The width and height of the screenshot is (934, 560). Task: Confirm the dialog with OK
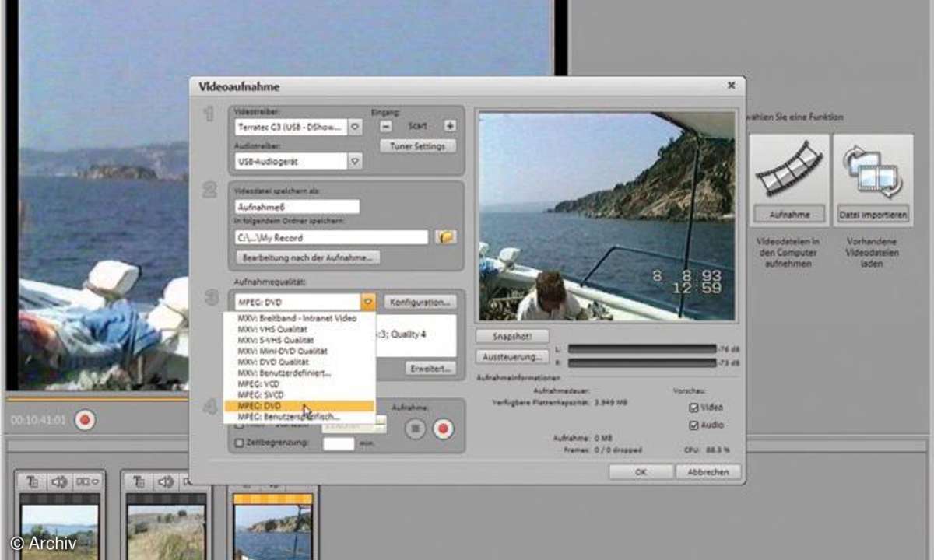tap(641, 472)
